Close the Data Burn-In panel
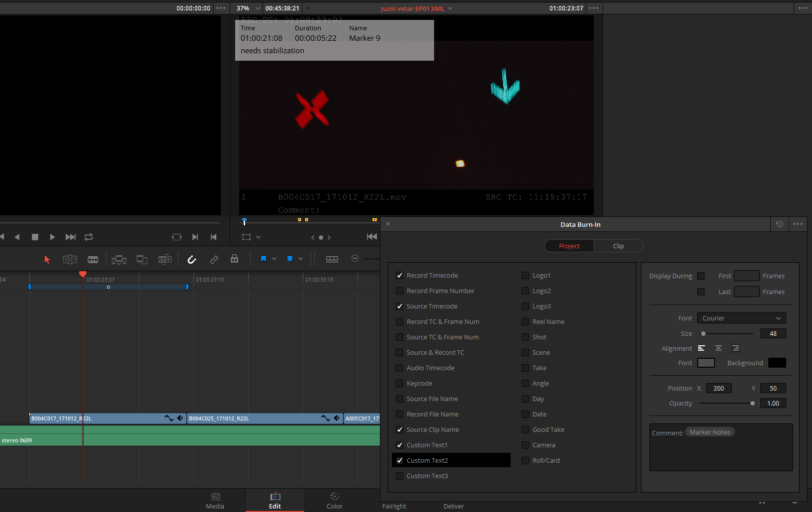Screen dimensions: 812x512 [388, 224]
